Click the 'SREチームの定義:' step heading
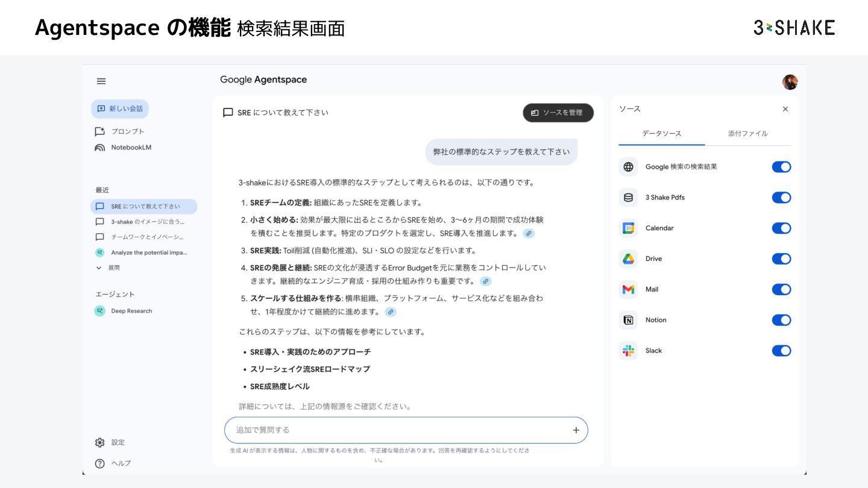The image size is (868, 488). 281,203
